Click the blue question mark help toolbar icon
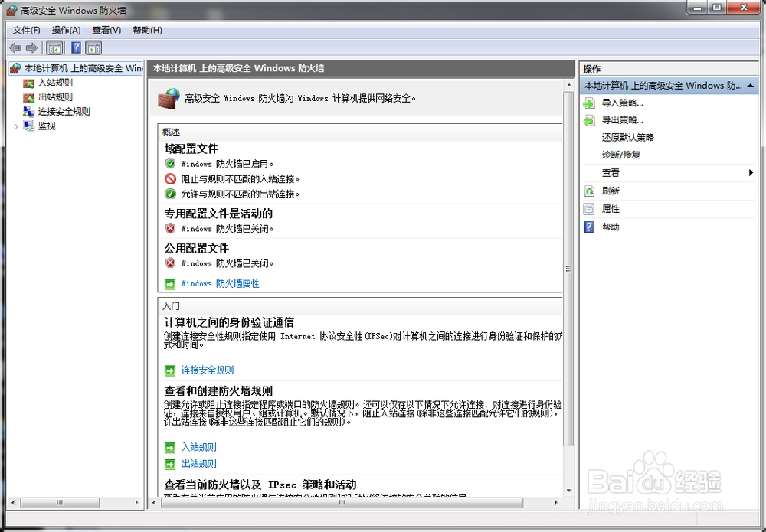Viewport: 766px width, 532px height. [x=76, y=47]
